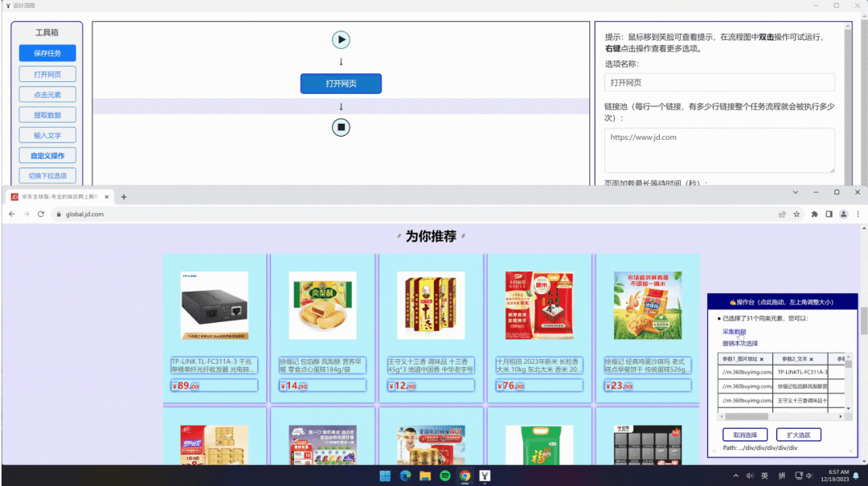
Task: Reload the global.jd.com page
Action: [40, 214]
